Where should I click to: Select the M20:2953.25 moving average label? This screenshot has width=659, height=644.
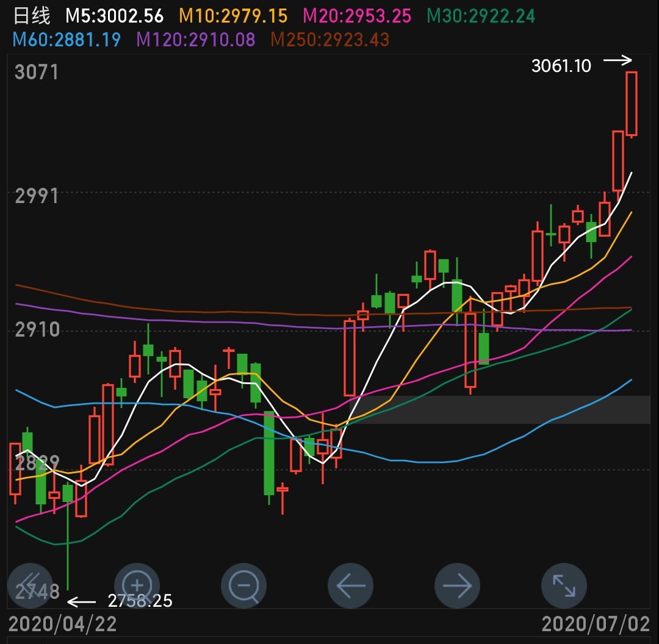pyautogui.click(x=357, y=16)
